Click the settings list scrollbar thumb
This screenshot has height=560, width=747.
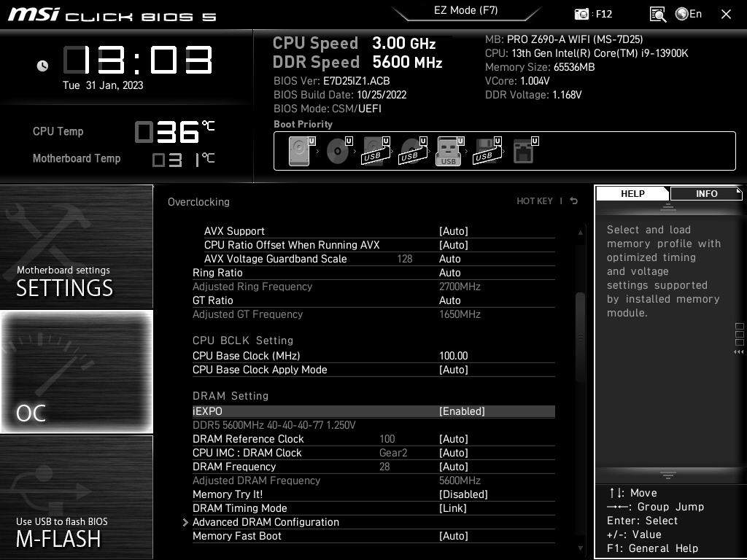point(580,337)
